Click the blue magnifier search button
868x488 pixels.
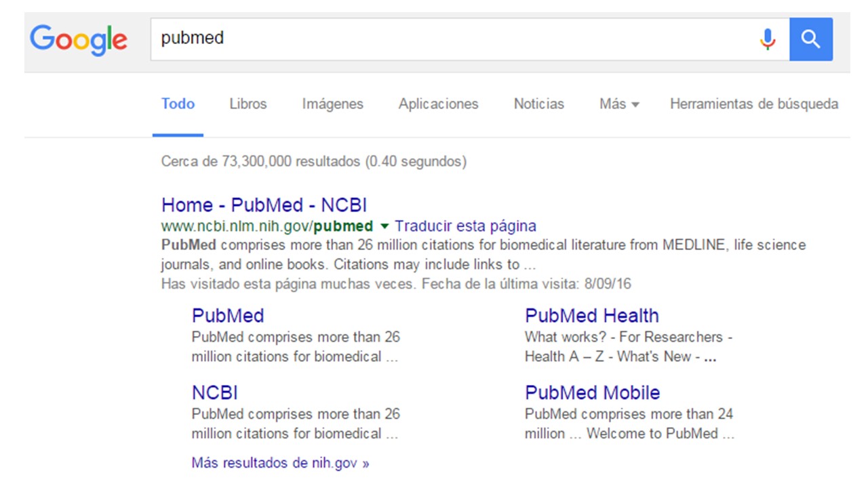pos(811,39)
